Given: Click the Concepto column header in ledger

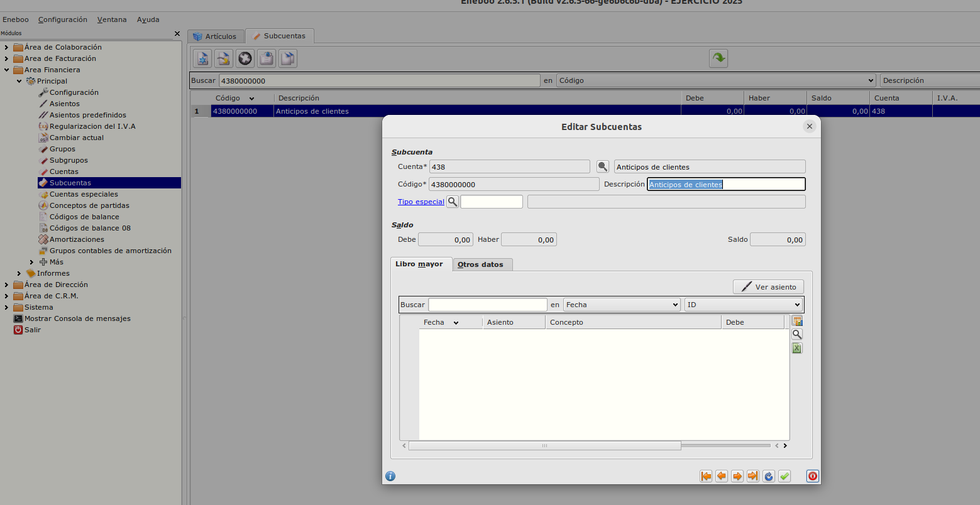Looking at the screenshot, I should pyautogui.click(x=633, y=322).
